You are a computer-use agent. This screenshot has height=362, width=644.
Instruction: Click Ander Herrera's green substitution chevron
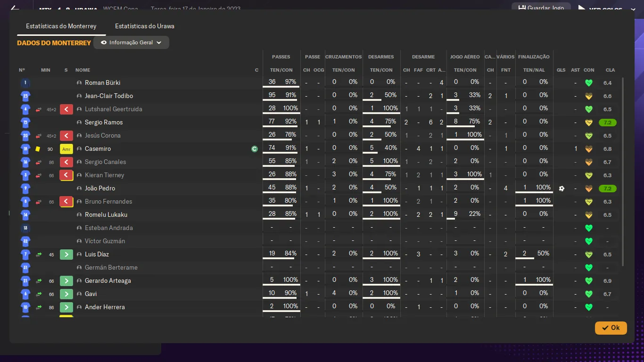tap(66, 307)
